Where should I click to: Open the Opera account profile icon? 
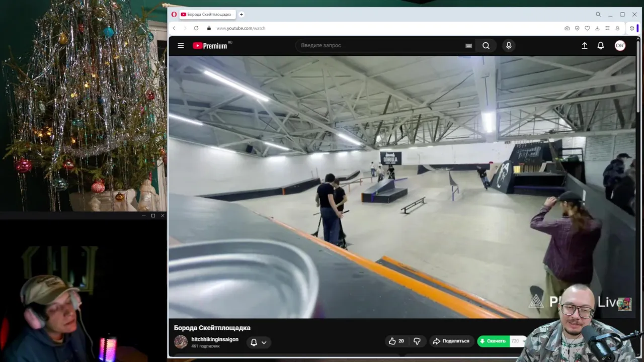point(617,28)
